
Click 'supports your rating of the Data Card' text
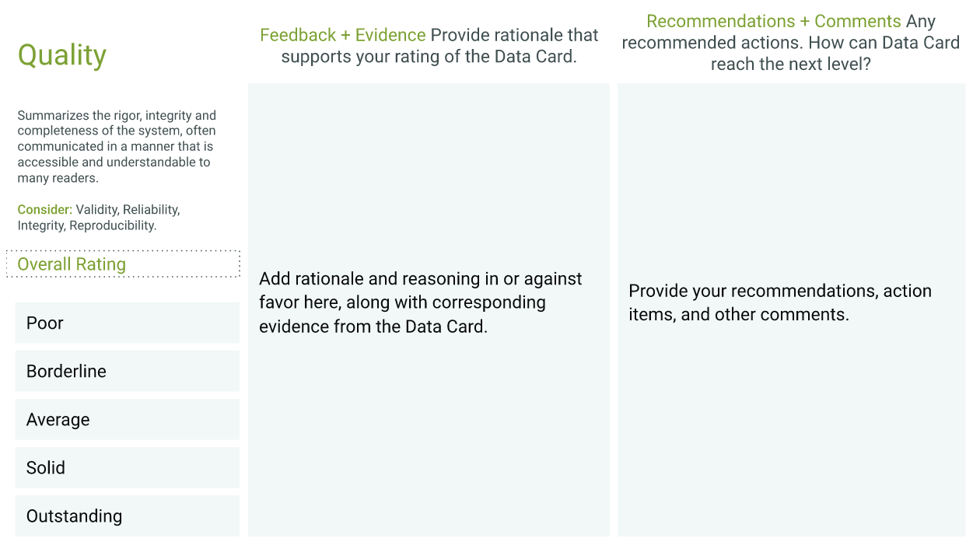[x=429, y=57]
